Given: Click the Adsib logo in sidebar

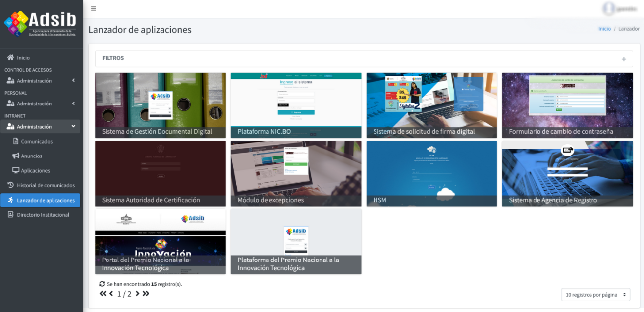Looking at the screenshot, I should click(x=41, y=23).
